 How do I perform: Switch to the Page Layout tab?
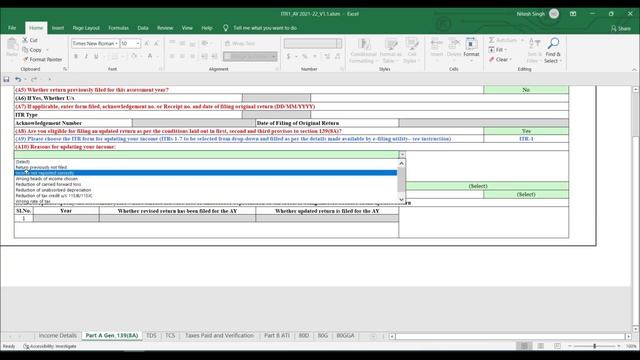(x=86, y=28)
